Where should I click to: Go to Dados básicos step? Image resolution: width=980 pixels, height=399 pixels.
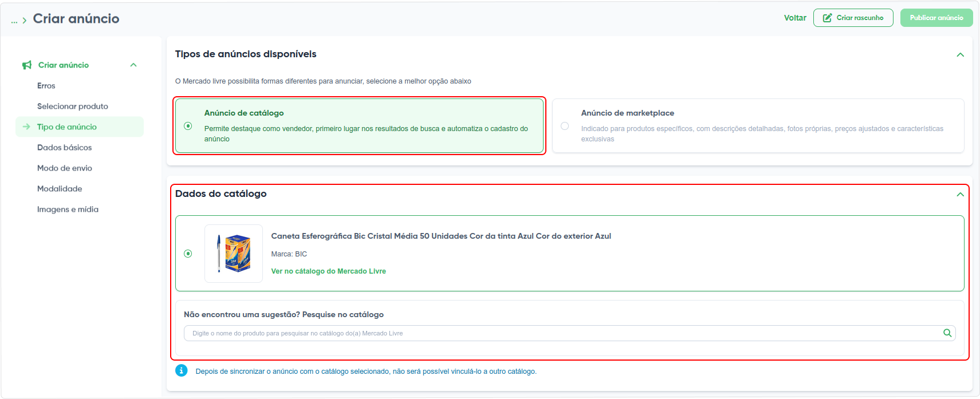pyautogui.click(x=65, y=148)
